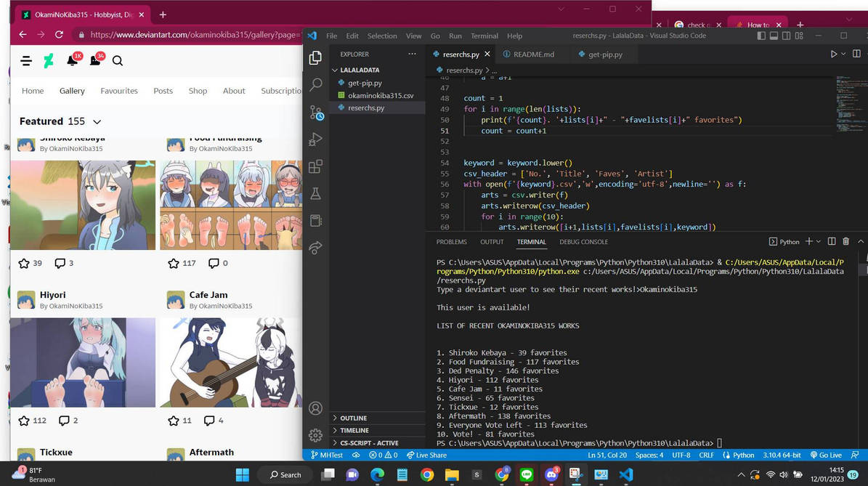Open Run and Debug view
The image size is (868, 486).
click(x=315, y=139)
